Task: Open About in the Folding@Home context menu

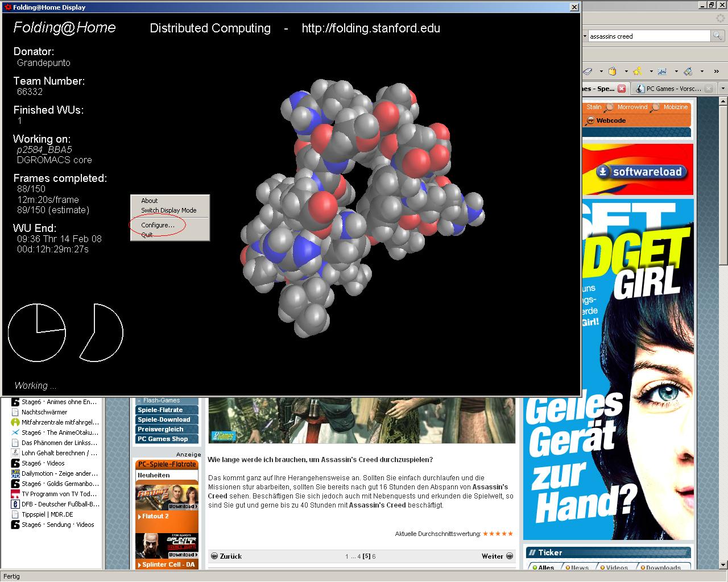Action: pyautogui.click(x=169, y=201)
